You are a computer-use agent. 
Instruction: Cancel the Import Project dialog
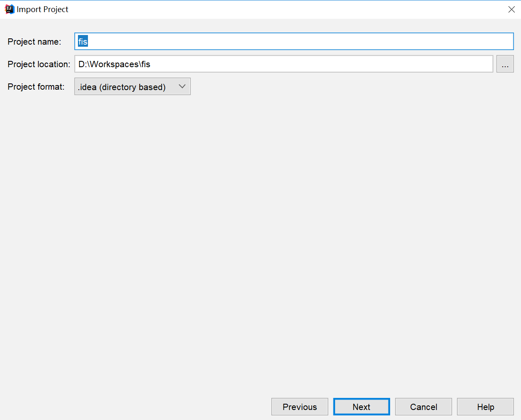coord(423,407)
